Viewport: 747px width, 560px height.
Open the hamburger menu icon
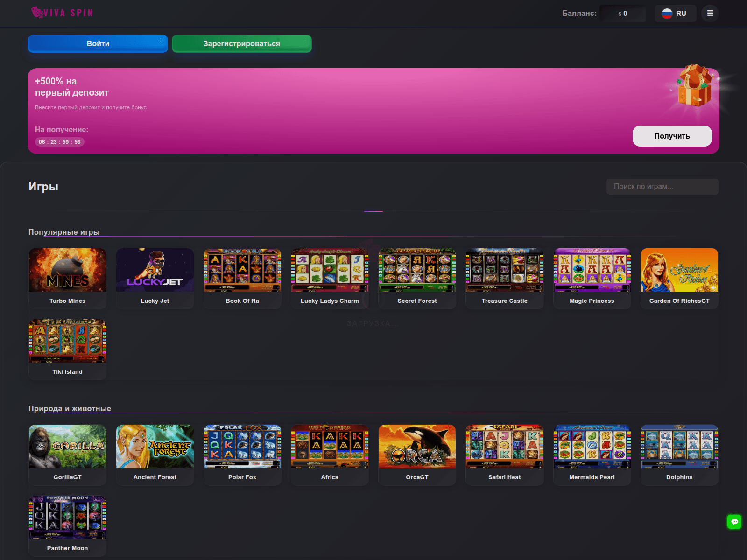pos(710,14)
